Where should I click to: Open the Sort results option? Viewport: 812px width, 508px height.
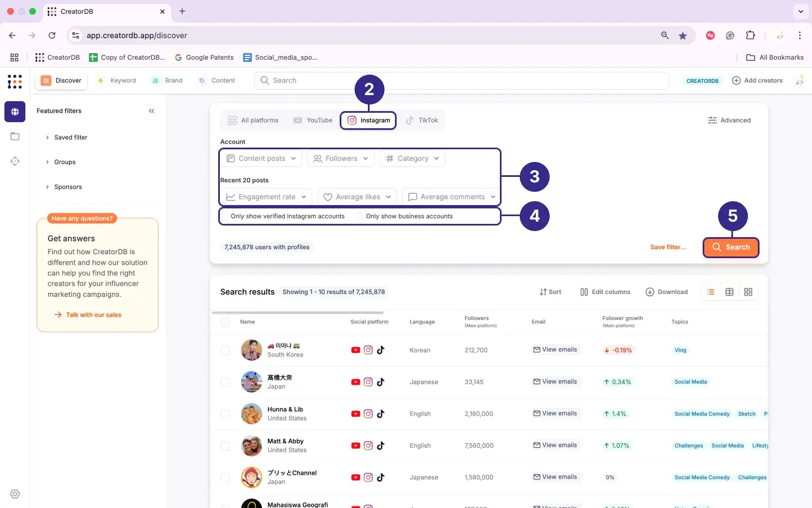550,292
